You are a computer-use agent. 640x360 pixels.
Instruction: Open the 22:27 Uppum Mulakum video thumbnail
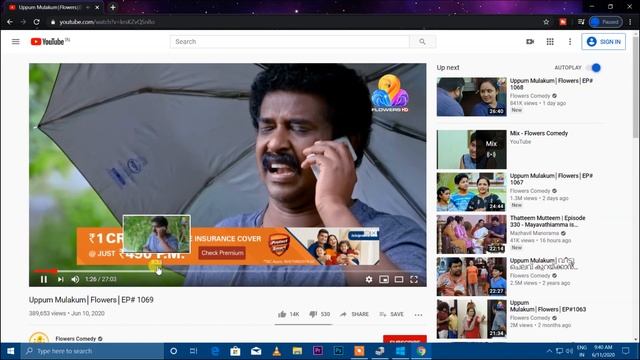point(471,277)
